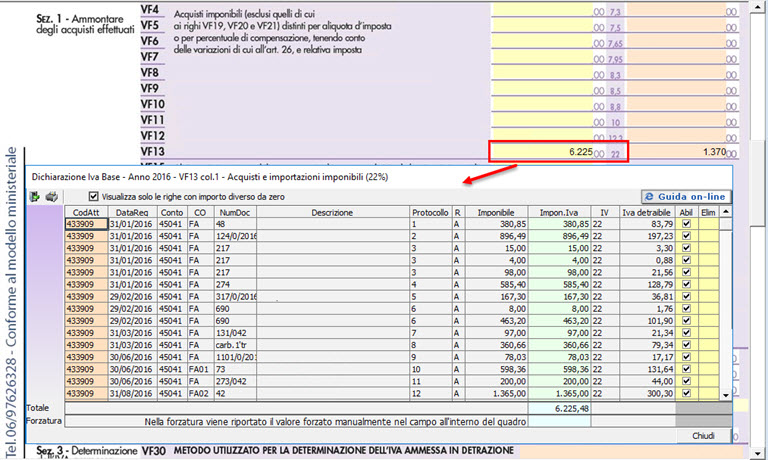Click Imponibile cell 585,40

click(x=496, y=284)
